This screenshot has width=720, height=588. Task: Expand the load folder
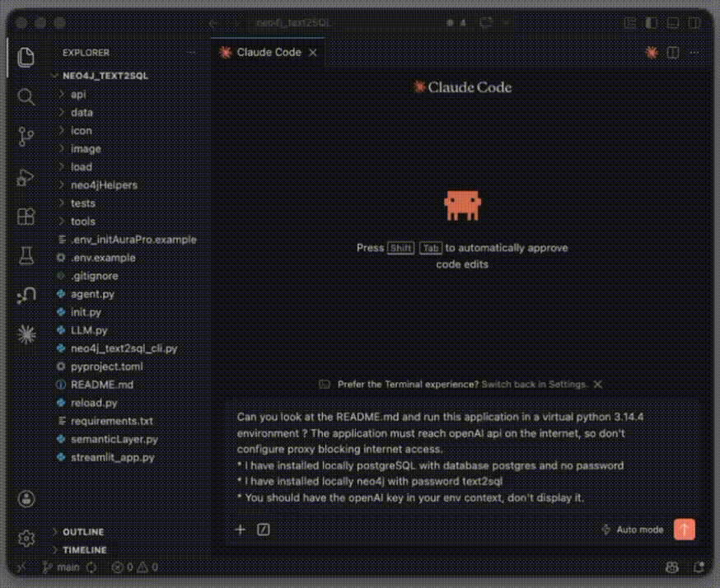click(82, 166)
